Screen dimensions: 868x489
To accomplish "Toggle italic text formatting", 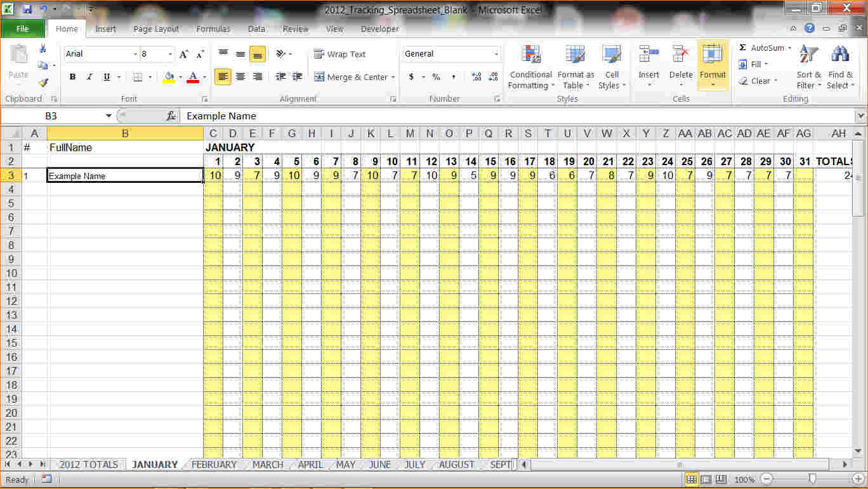I will point(89,77).
